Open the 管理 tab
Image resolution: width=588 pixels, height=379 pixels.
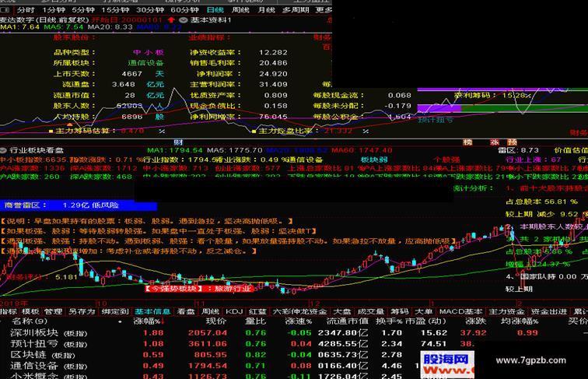coord(53,311)
